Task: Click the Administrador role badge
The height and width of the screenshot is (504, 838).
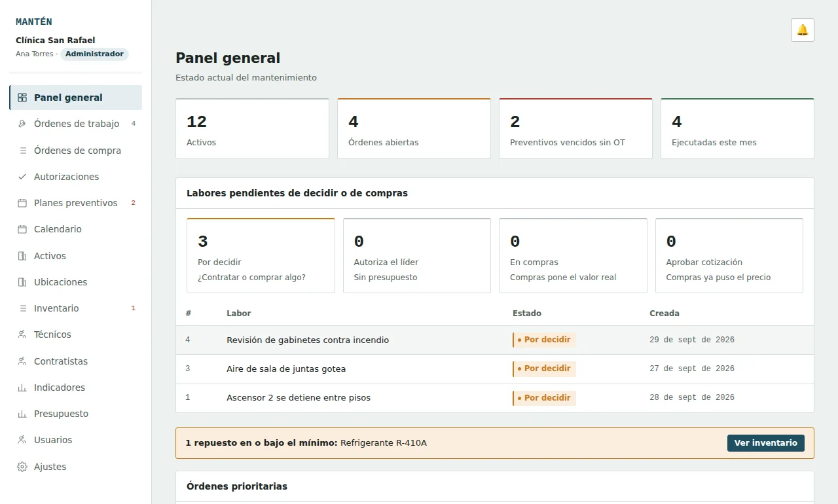Action: click(94, 54)
